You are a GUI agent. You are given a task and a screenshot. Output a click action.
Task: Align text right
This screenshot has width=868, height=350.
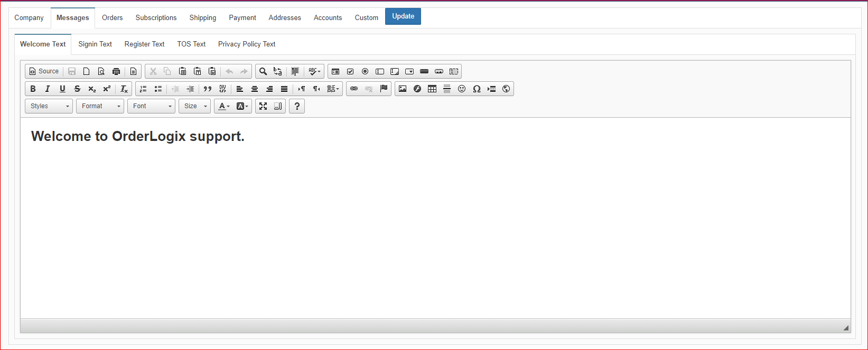[x=269, y=89]
